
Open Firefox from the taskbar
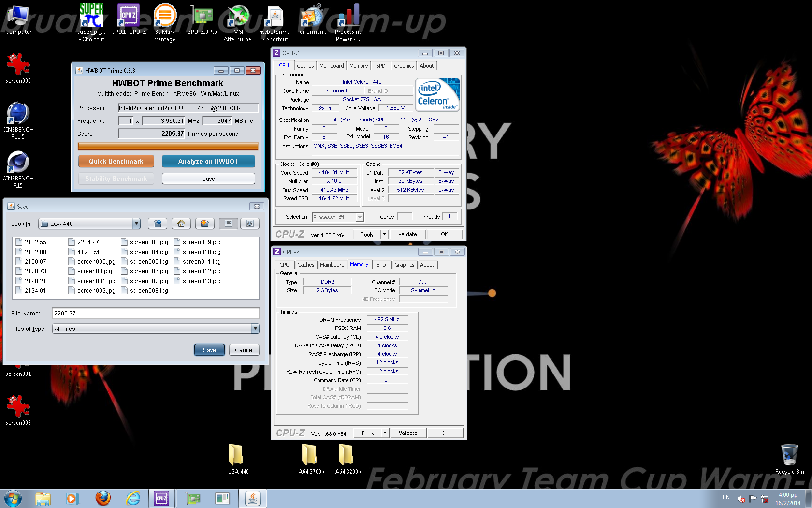click(x=102, y=498)
